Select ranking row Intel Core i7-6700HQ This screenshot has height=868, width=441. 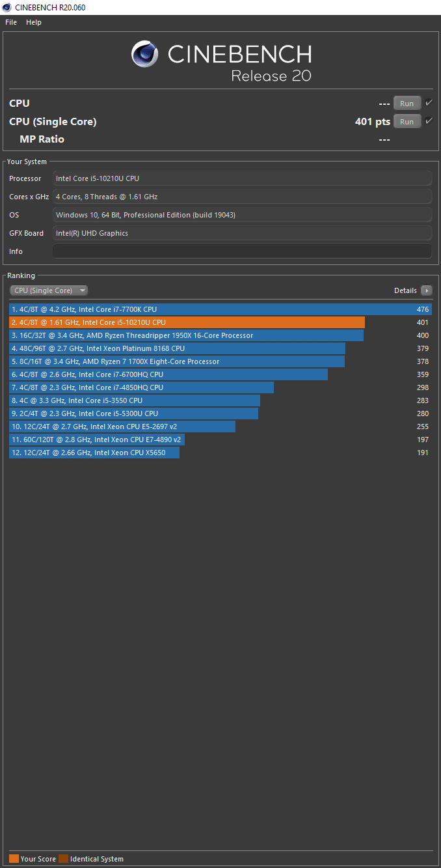(x=220, y=374)
